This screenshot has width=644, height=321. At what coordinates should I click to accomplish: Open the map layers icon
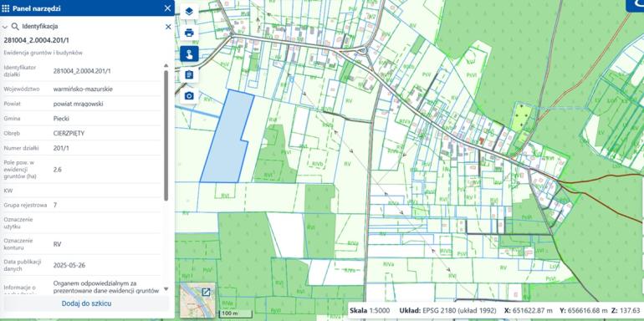tap(189, 12)
